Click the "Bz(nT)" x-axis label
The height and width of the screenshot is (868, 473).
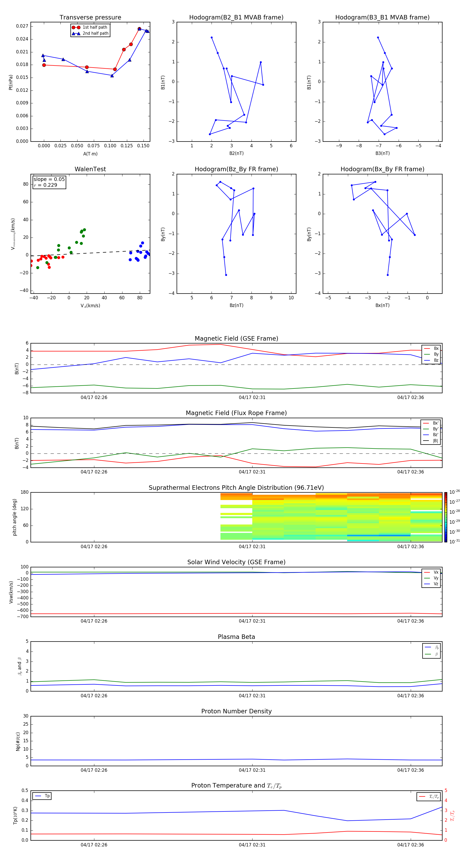pos(236,305)
